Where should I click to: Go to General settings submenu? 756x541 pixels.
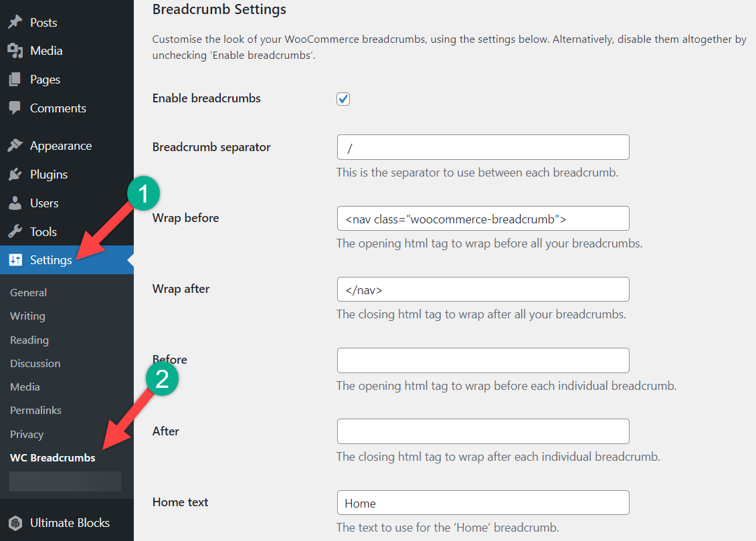click(29, 292)
